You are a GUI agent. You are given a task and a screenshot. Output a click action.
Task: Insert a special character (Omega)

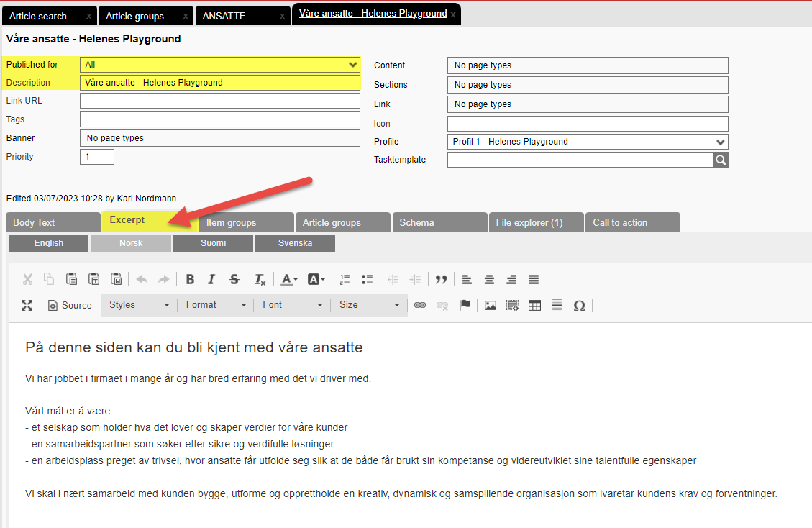click(x=579, y=305)
